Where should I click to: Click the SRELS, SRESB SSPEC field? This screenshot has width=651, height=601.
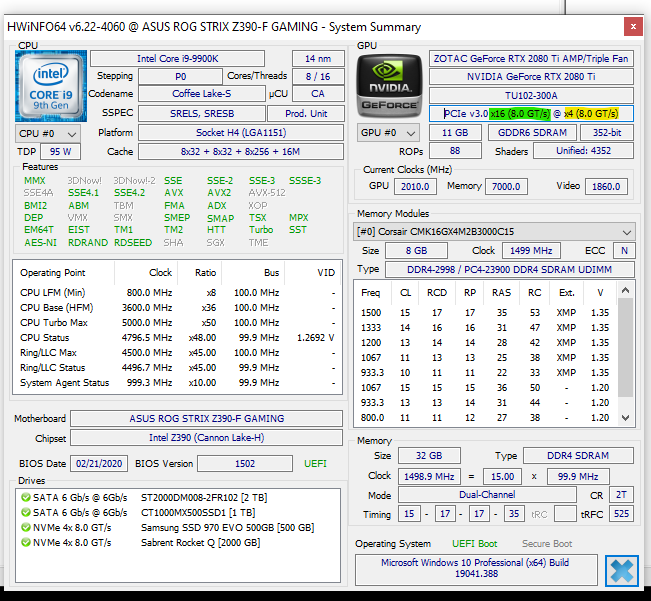pyautogui.click(x=202, y=113)
